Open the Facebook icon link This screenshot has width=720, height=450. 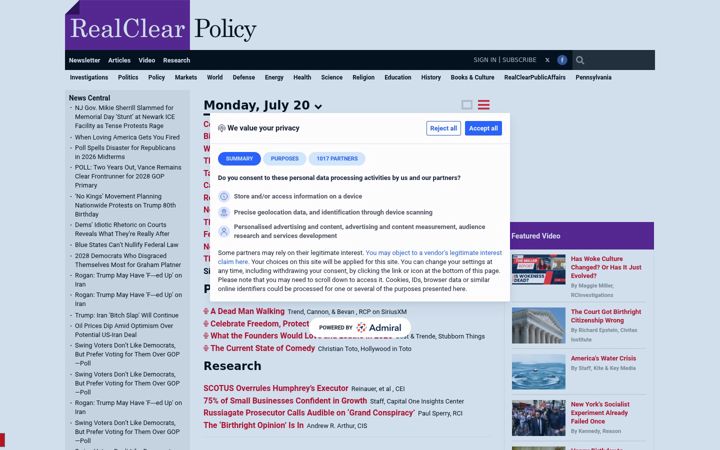pos(562,60)
